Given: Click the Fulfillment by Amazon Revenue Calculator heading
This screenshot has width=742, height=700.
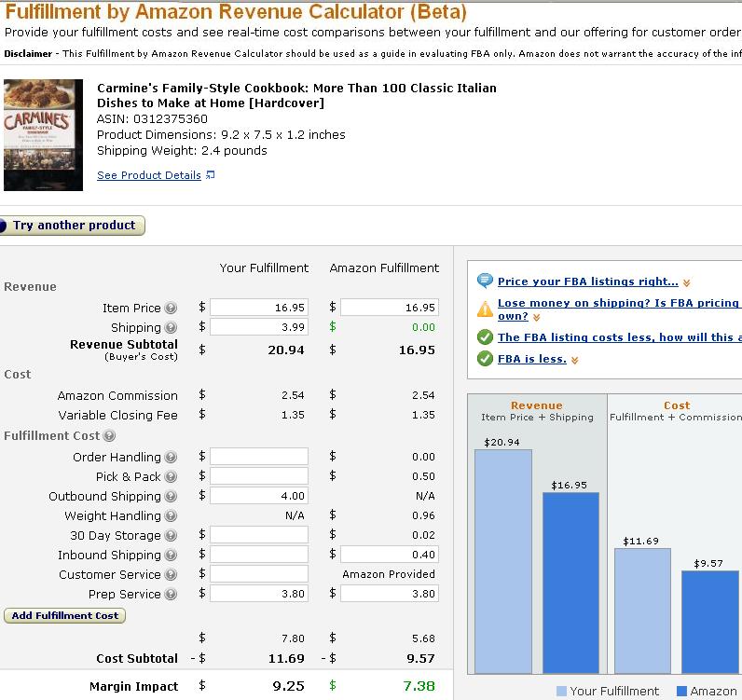Looking at the screenshot, I should (x=236, y=12).
